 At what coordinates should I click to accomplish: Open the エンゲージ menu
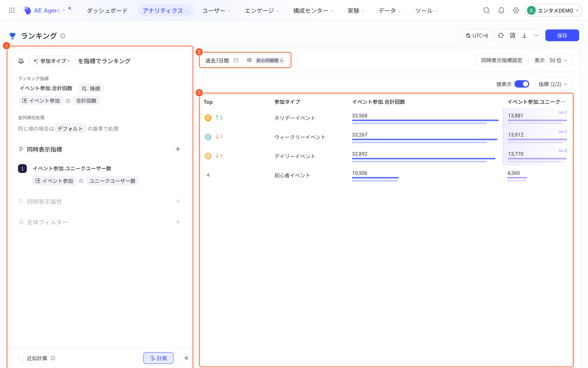[262, 10]
